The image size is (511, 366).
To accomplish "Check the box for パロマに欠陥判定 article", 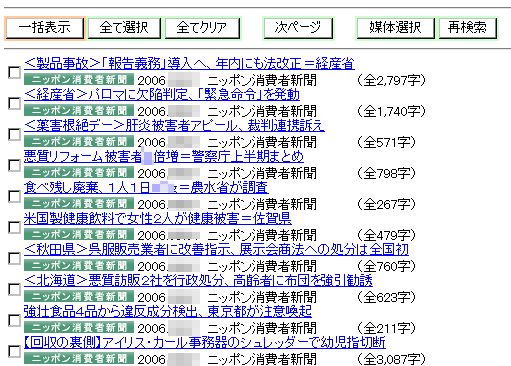I will [x=14, y=103].
